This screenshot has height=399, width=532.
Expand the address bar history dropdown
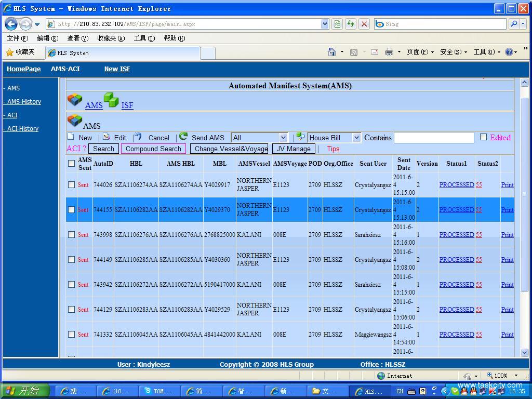coord(325,24)
